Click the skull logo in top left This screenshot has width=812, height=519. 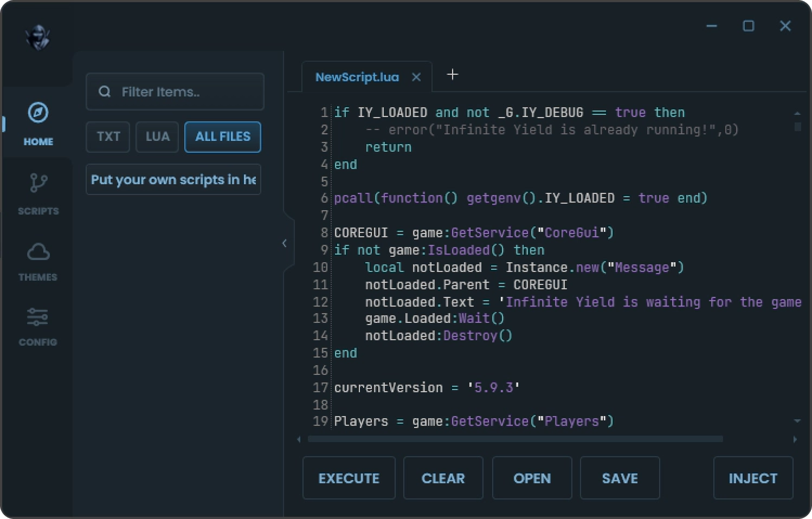tap(37, 37)
